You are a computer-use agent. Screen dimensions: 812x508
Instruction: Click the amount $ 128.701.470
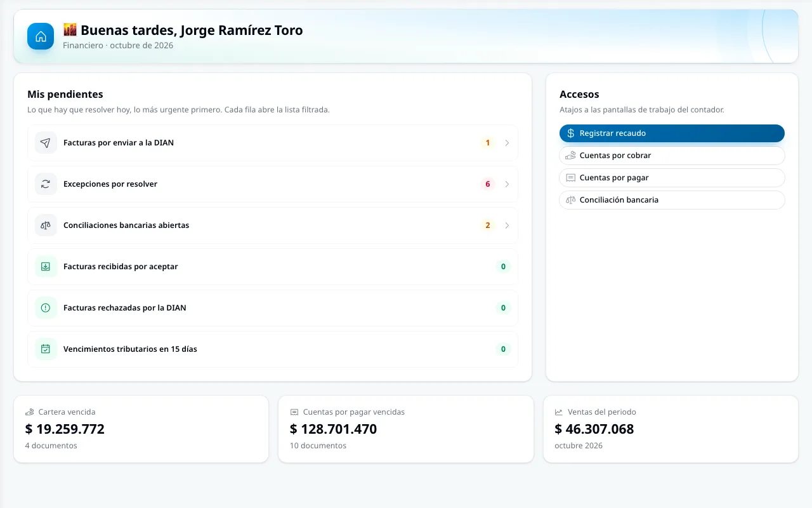334,429
